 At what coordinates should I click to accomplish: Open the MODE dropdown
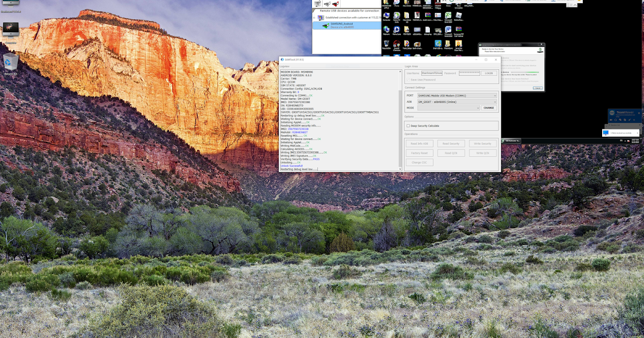449,108
